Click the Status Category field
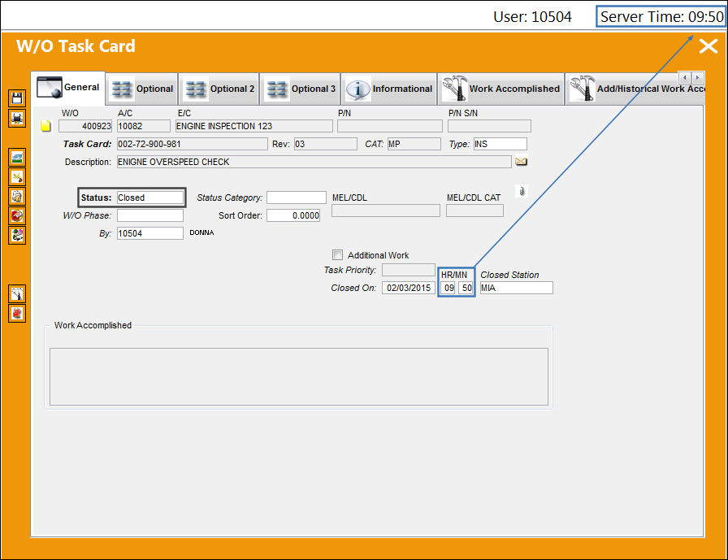Viewport: 728px width, 560px height. tap(297, 198)
